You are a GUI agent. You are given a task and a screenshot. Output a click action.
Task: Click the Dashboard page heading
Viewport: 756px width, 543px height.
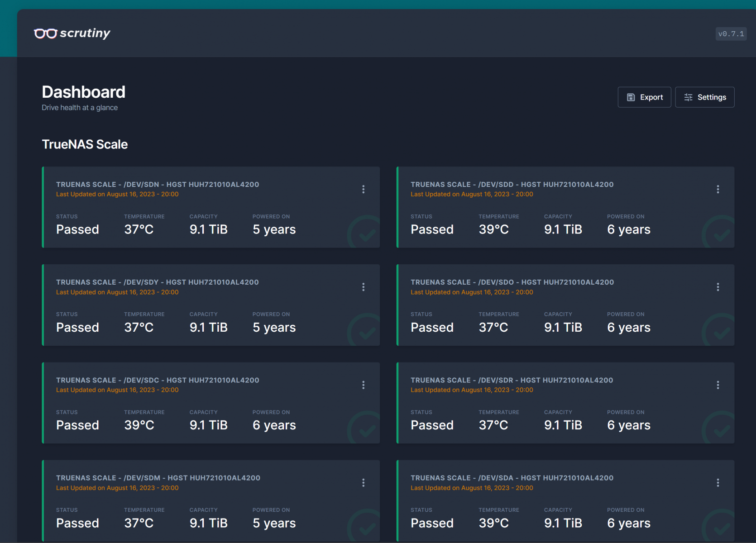[84, 92]
